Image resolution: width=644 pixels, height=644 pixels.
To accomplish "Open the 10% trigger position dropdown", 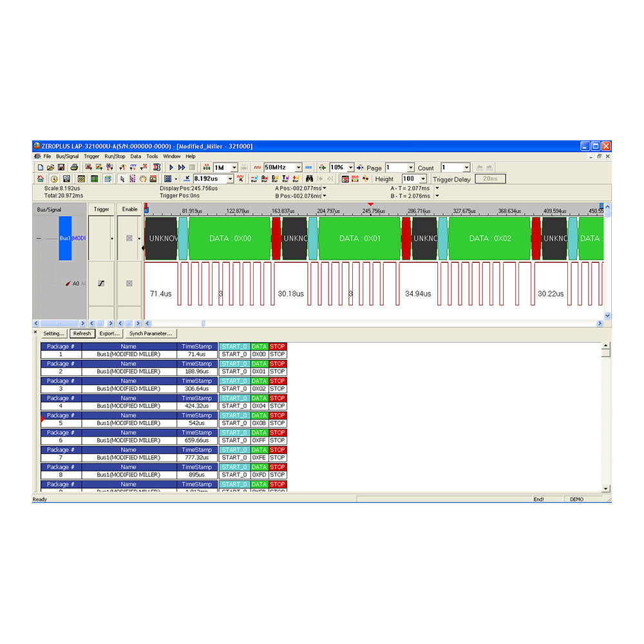I will coord(350,167).
